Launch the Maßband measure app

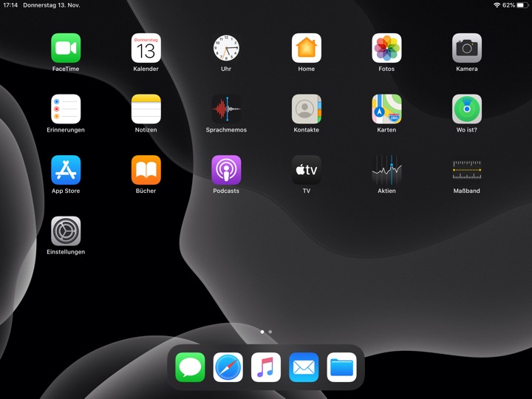coord(467,171)
